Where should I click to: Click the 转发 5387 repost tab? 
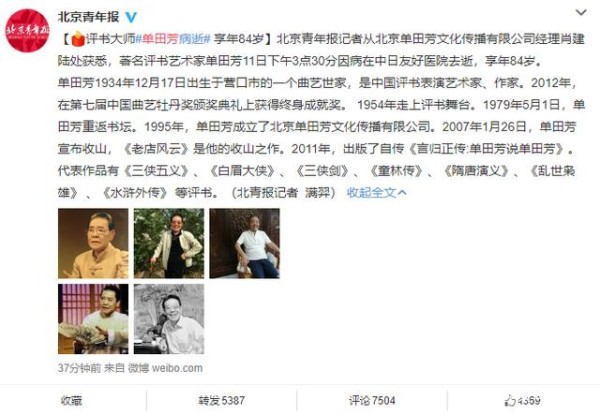pos(222,401)
